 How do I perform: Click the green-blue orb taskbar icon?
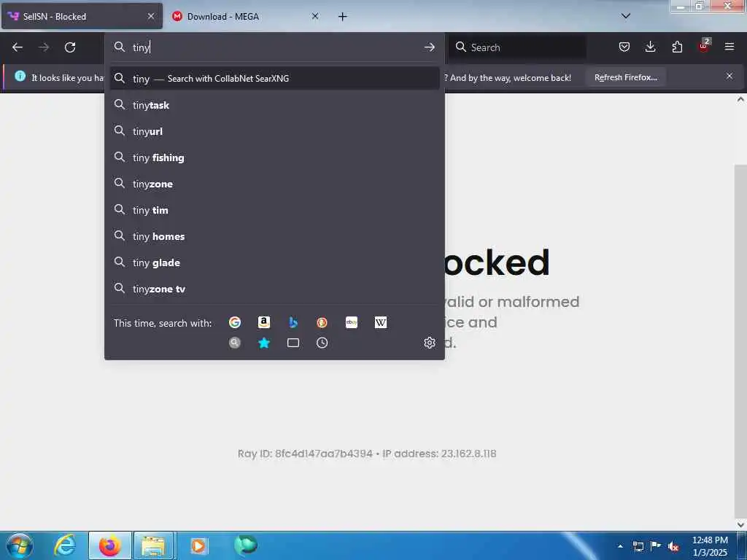[x=246, y=545]
